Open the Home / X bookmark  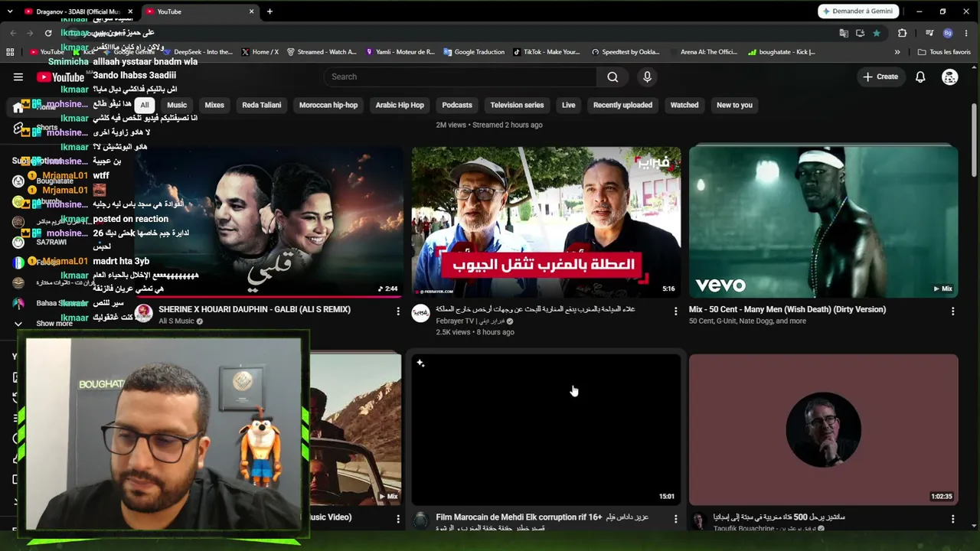pyautogui.click(x=260, y=52)
